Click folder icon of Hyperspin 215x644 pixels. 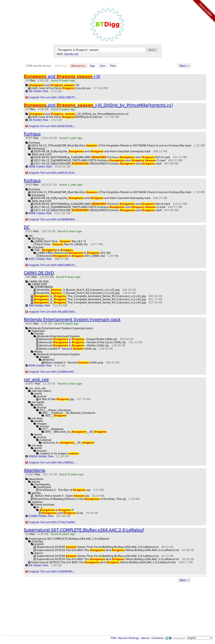point(29,331)
